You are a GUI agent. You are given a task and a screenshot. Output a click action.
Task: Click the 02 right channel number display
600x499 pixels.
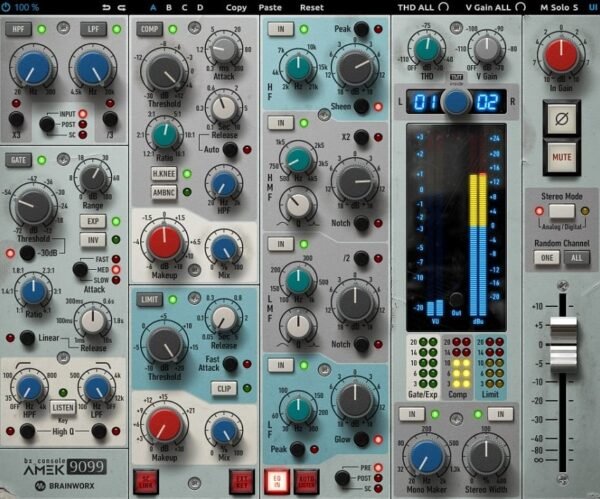click(487, 102)
